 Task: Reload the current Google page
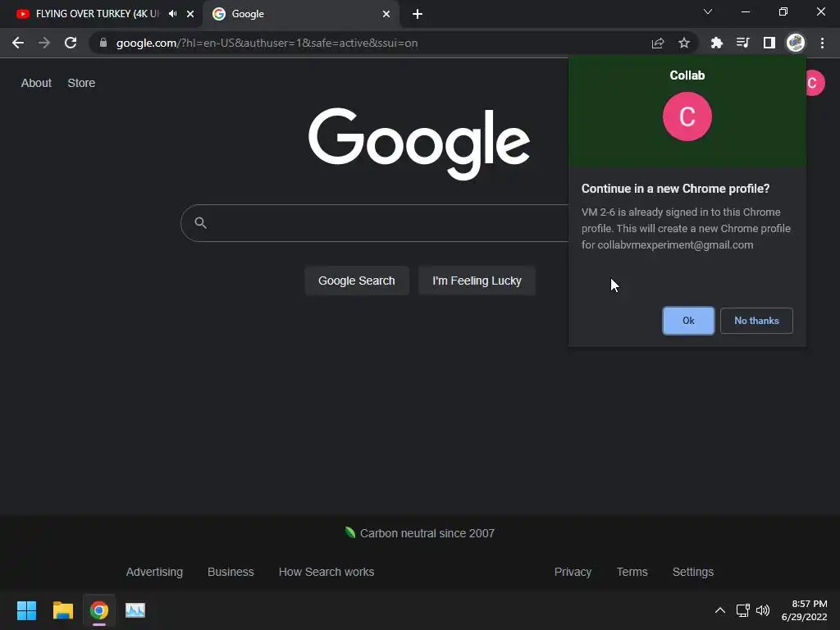[x=71, y=43]
